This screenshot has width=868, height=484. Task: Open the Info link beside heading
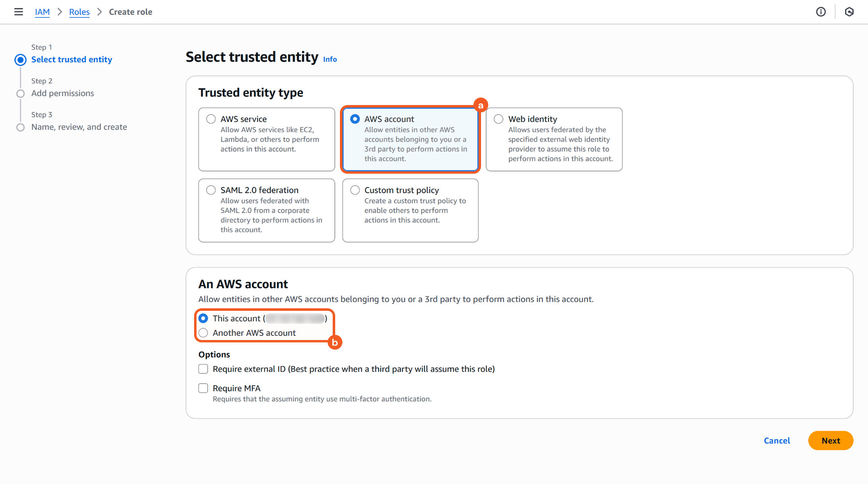[x=330, y=59]
